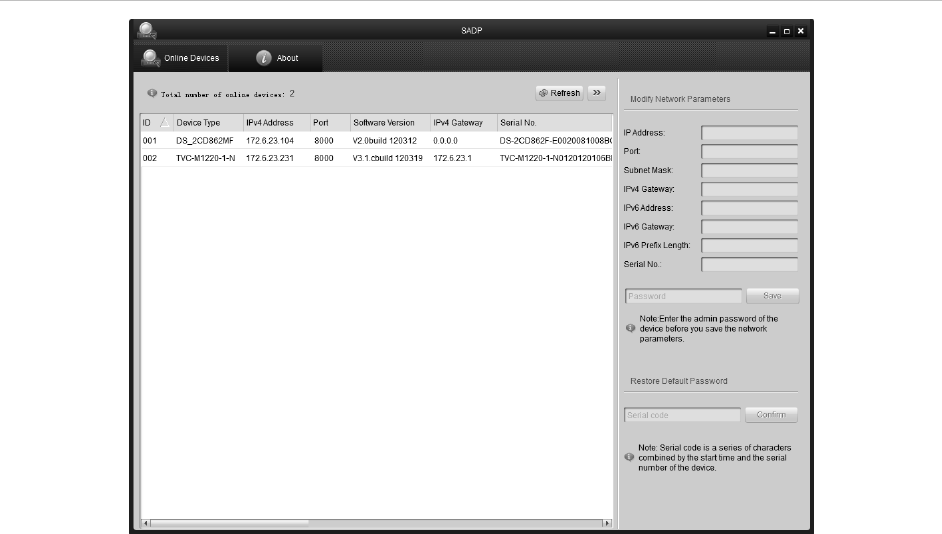Screen dimensions: 942x534
Task: Sort by Port column header
Action: tap(330, 123)
